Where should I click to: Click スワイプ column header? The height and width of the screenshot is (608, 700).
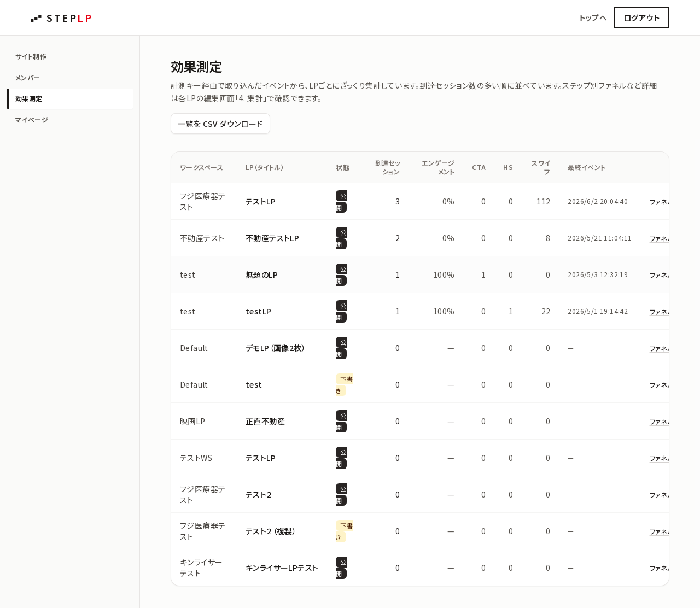coord(540,167)
